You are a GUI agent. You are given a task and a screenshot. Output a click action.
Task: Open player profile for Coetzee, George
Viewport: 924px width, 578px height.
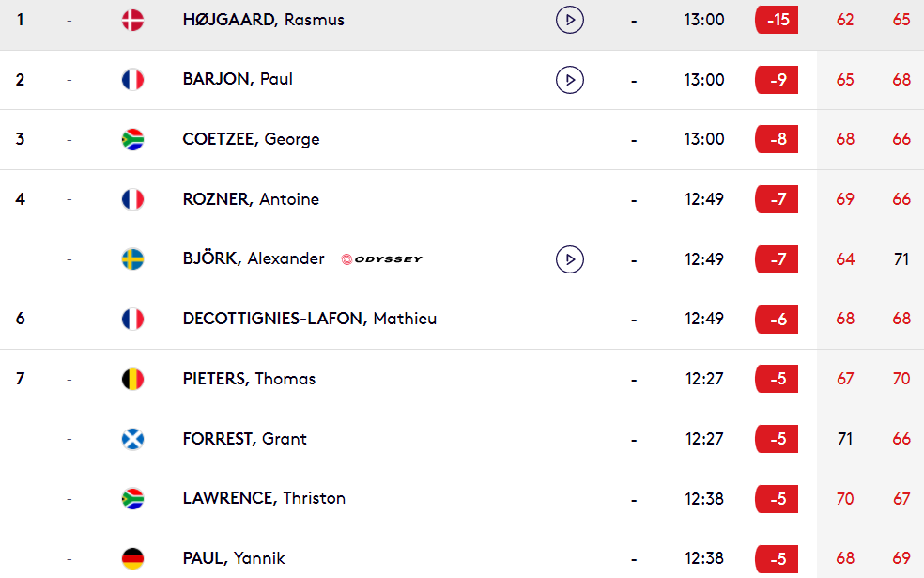click(251, 139)
